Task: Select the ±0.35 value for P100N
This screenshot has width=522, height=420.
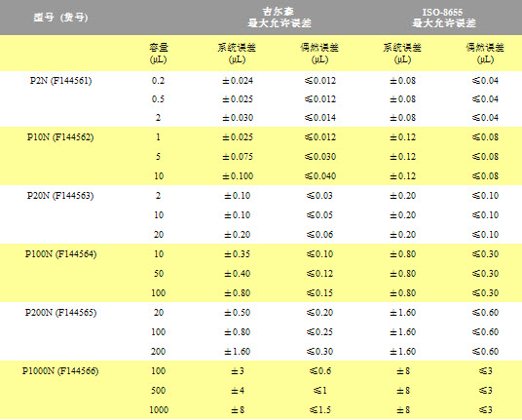Action: [238, 254]
